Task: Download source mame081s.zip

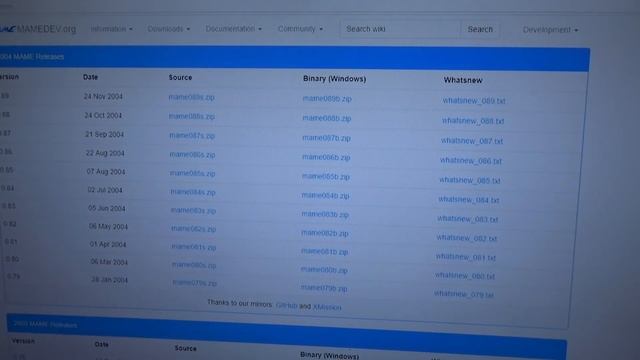Action: click(194, 247)
